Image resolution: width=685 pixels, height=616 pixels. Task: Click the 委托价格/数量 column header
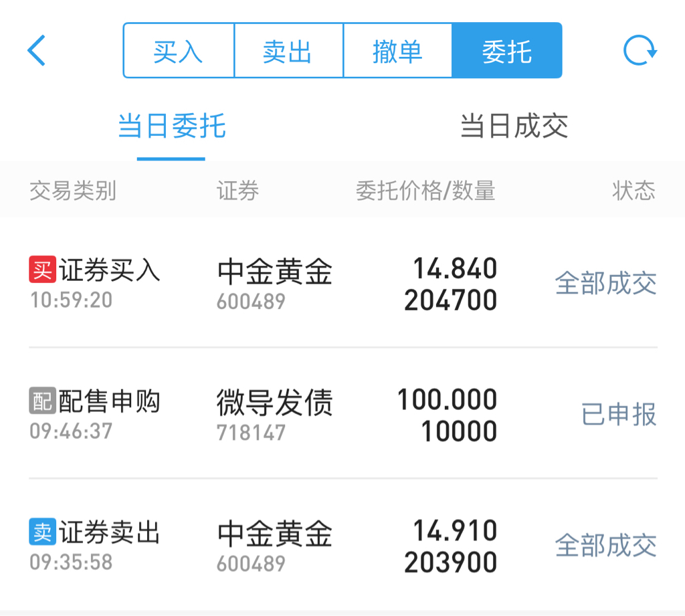(425, 191)
